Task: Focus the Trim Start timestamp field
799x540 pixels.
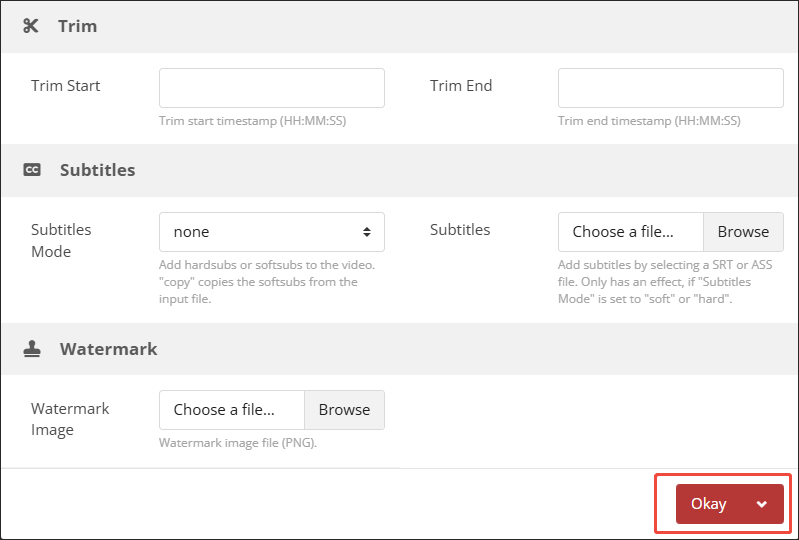Action: coord(272,88)
